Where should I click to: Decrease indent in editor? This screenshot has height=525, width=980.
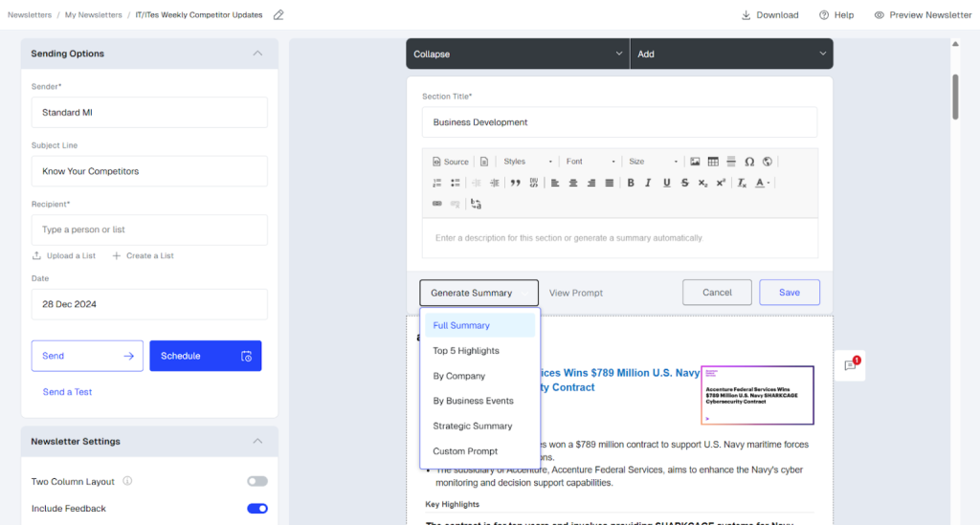[477, 183]
